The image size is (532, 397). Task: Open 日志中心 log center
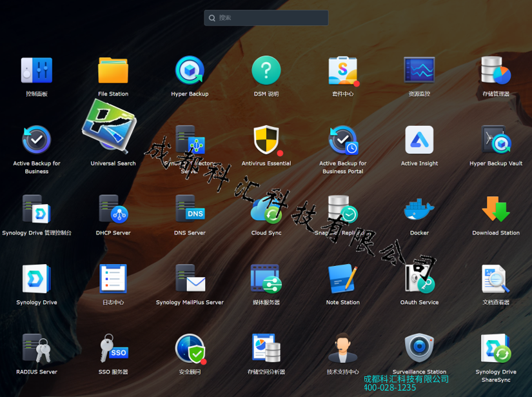point(113,279)
